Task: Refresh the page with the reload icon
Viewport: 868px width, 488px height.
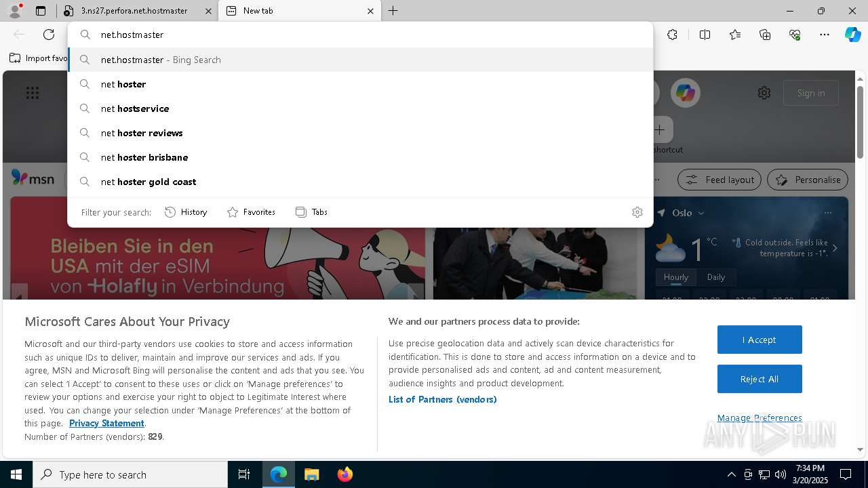Action: click(x=49, y=35)
